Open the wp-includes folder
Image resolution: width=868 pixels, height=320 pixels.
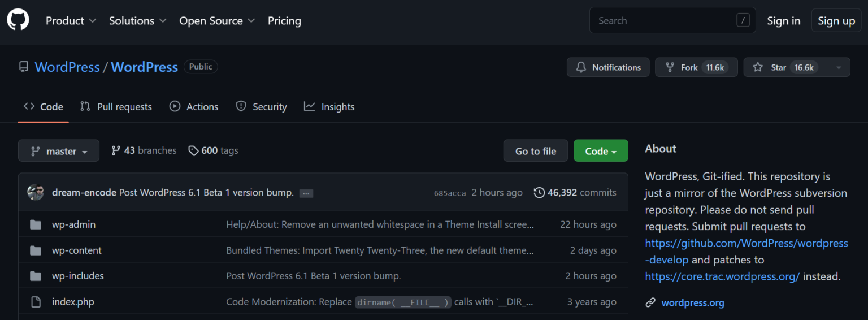pyautogui.click(x=78, y=276)
